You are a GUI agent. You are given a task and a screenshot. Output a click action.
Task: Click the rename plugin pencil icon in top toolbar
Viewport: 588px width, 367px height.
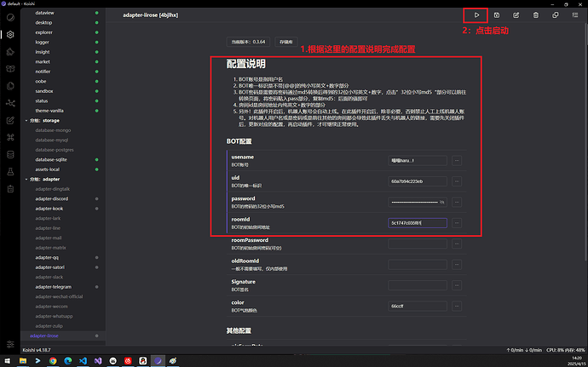516,15
